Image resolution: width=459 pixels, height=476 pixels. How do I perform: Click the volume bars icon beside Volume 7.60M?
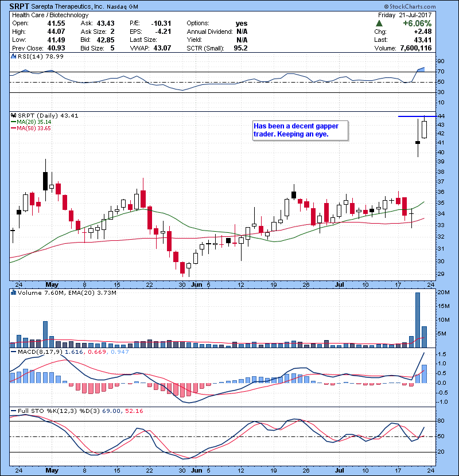tap(13, 292)
